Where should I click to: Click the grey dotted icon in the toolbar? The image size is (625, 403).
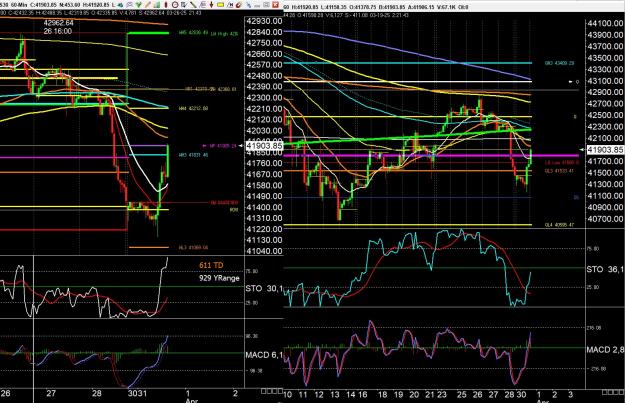257,6
